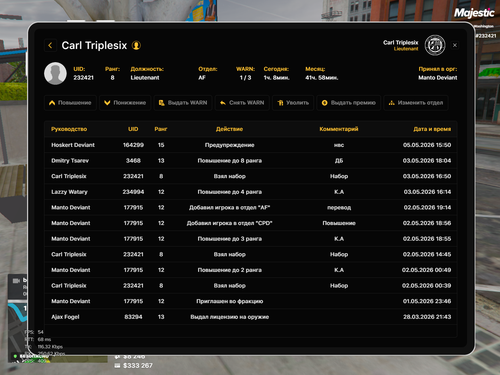Click the UID column header

[x=133, y=129]
